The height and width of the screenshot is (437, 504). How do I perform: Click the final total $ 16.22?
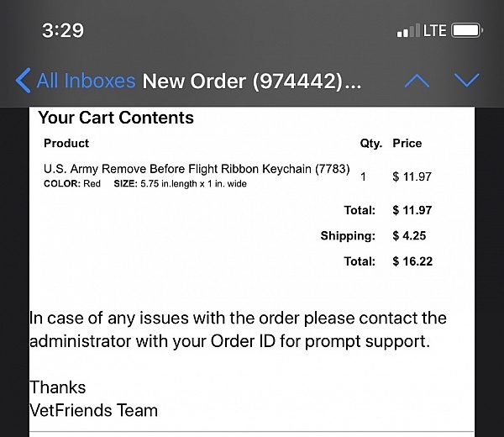pyautogui.click(x=412, y=261)
